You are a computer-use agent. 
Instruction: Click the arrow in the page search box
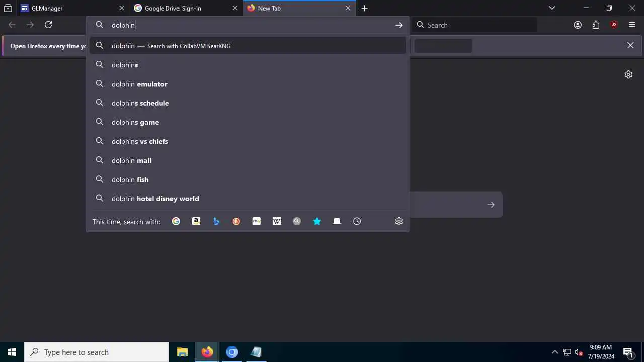coord(491,205)
